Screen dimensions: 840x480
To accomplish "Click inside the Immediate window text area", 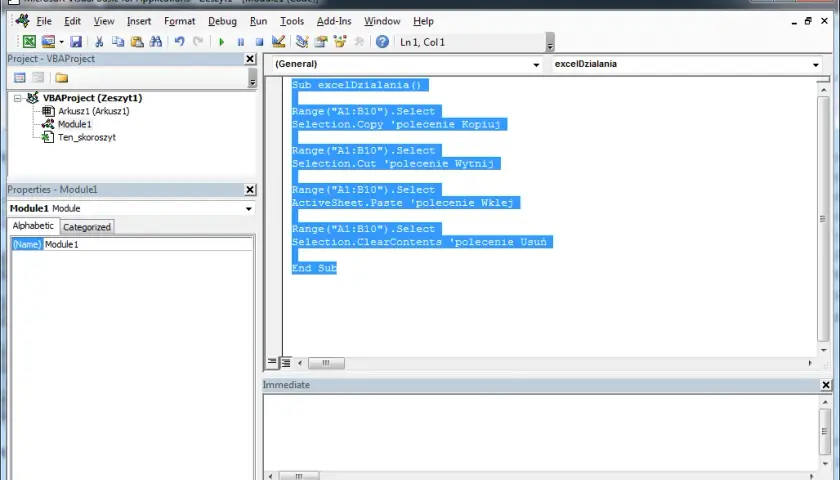I will [541, 433].
